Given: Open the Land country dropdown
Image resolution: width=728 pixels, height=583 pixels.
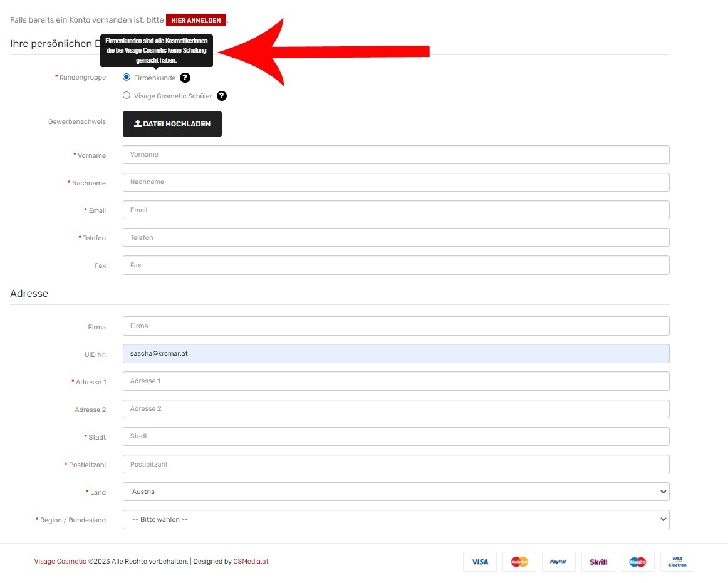Looking at the screenshot, I should pyautogui.click(x=396, y=492).
